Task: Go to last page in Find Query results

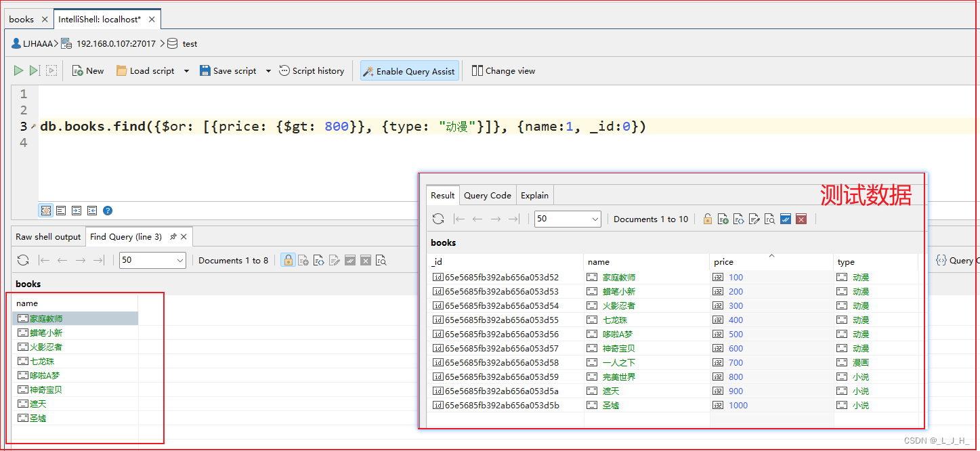Action: coord(99,260)
